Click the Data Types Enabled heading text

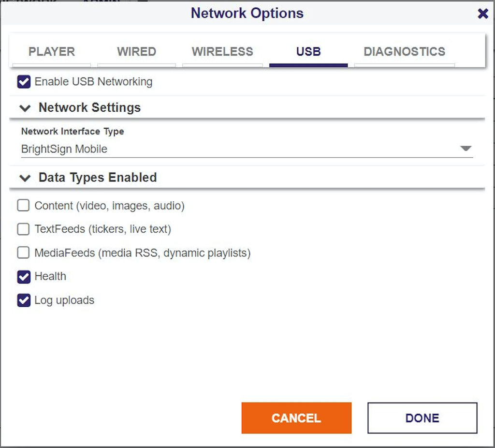click(x=98, y=178)
